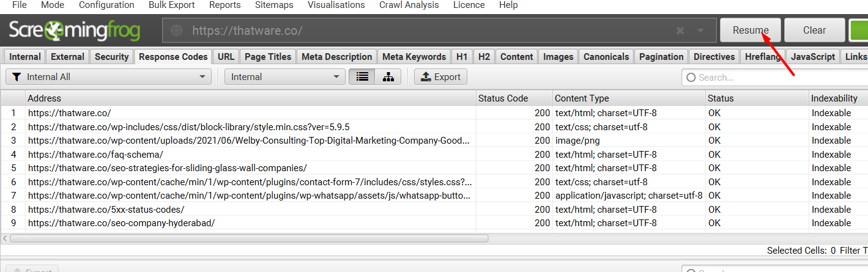This screenshot has height=272, width=868.
Task: Open the Help menu
Action: pyautogui.click(x=508, y=5)
